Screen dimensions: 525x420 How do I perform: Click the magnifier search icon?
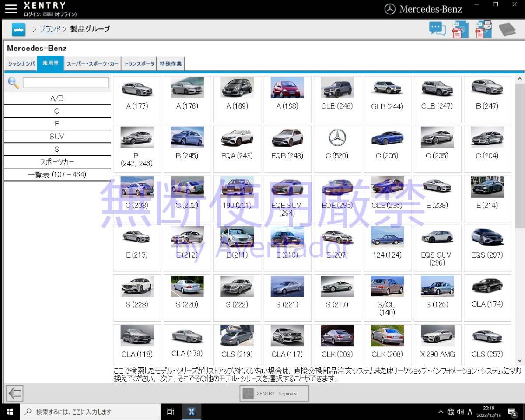(x=14, y=83)
